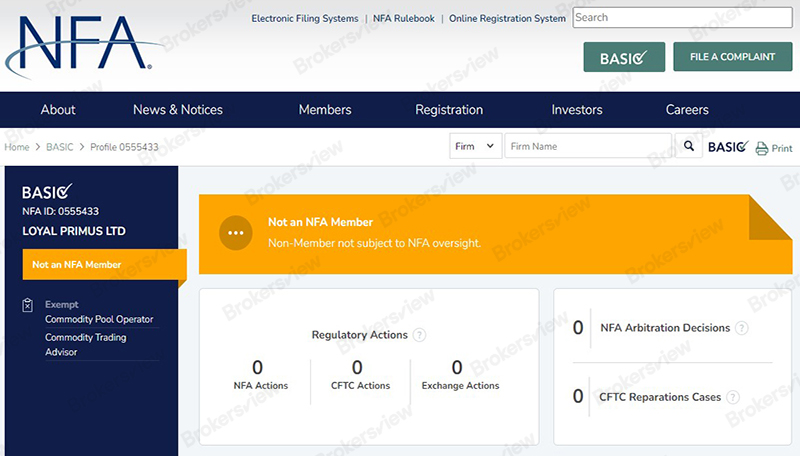Follow the Electronic Filing Systems link
The height and width of the screenshot is (456, 800).
click(x=304, y=18)
